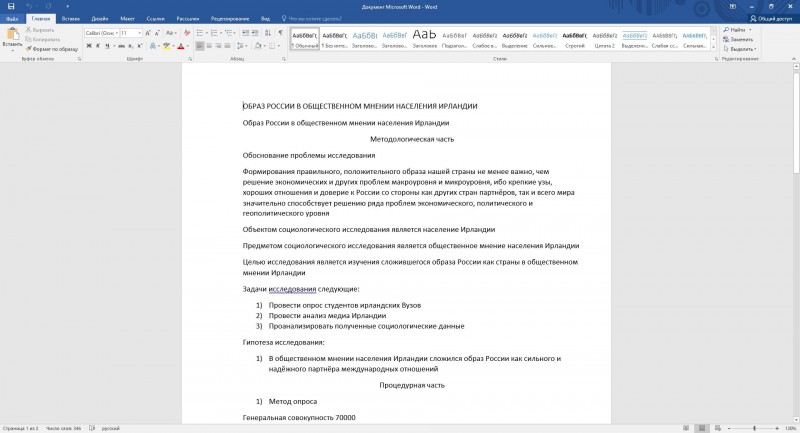800x433 pixels.
Task: Toggle paragraph marks display (¶)
Action: (281, 33)
